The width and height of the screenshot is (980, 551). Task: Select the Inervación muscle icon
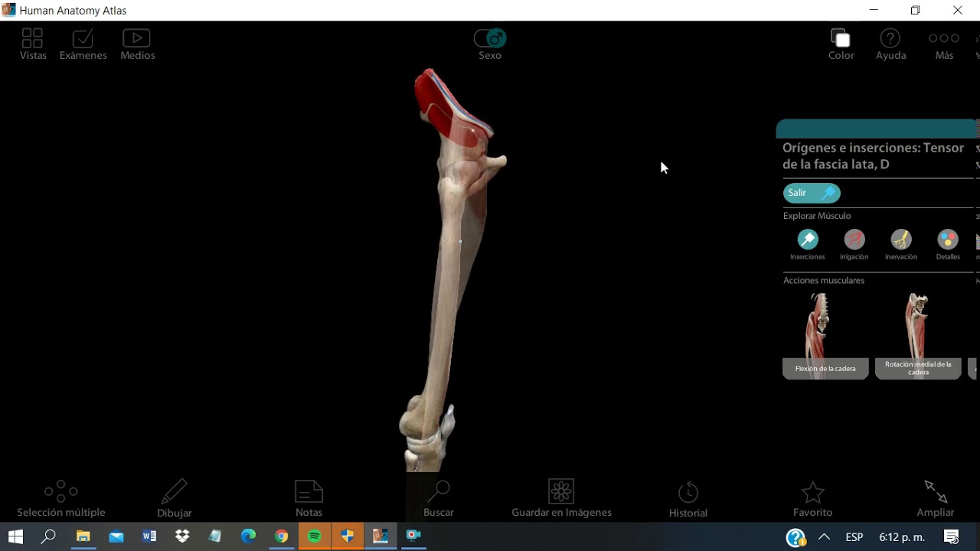(x=901, y=245)
